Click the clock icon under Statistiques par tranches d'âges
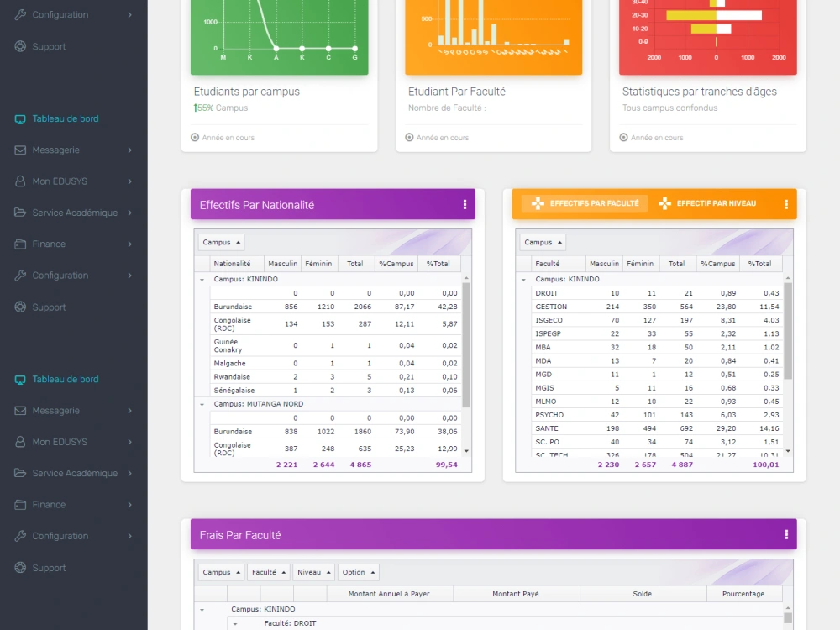The width and height of the screenshot is (840, 630). [623, 138]
